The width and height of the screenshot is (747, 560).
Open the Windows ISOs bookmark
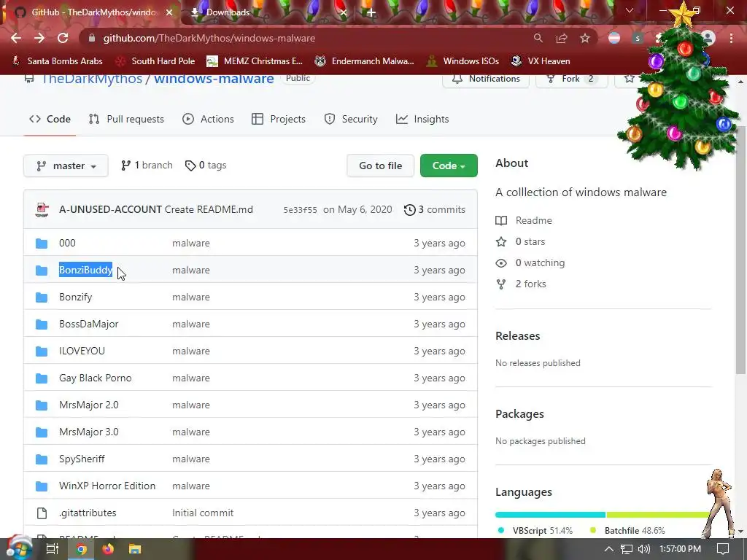[463, 61]
